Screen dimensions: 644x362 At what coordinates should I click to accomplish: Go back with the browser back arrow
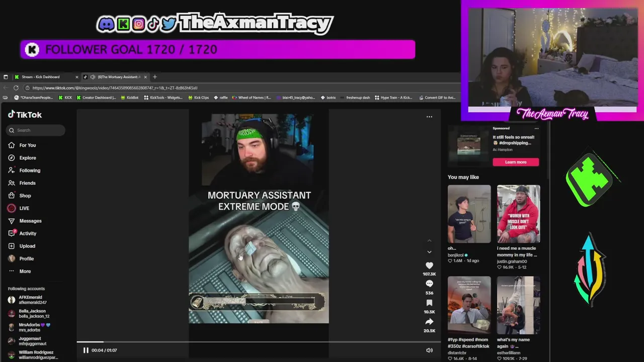[x=6, y=87]
